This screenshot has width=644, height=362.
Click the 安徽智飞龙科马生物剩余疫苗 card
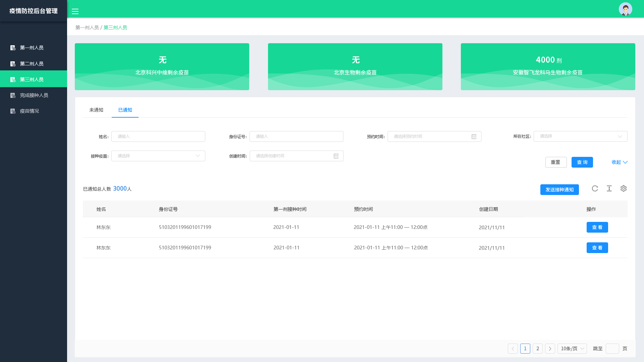coord(548,67)
